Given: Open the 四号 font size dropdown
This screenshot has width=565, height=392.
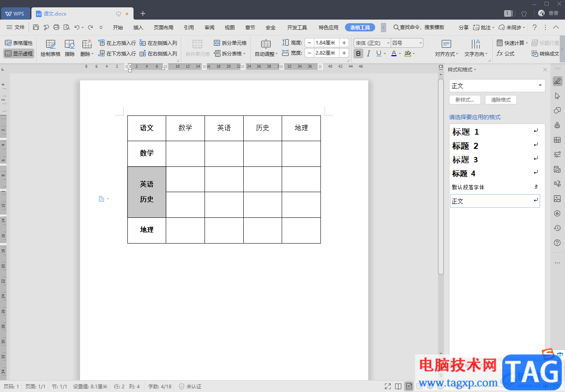Looking at the screenshot, I should point(420,43).
